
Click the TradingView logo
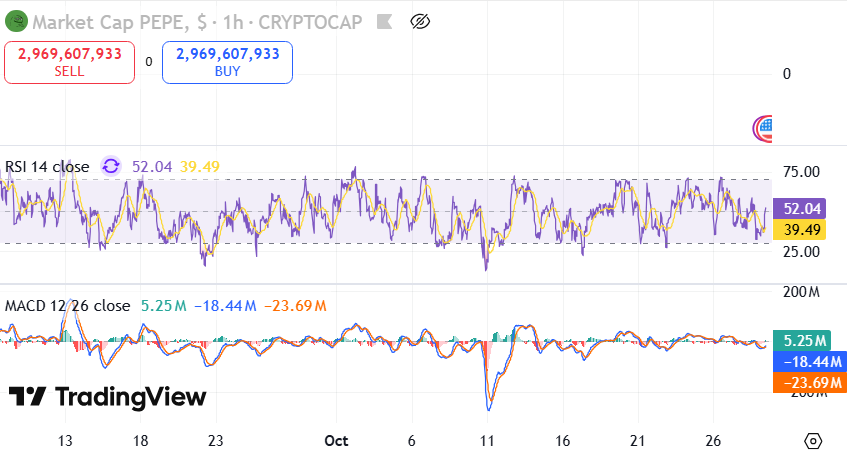click(x=107, y=397)
